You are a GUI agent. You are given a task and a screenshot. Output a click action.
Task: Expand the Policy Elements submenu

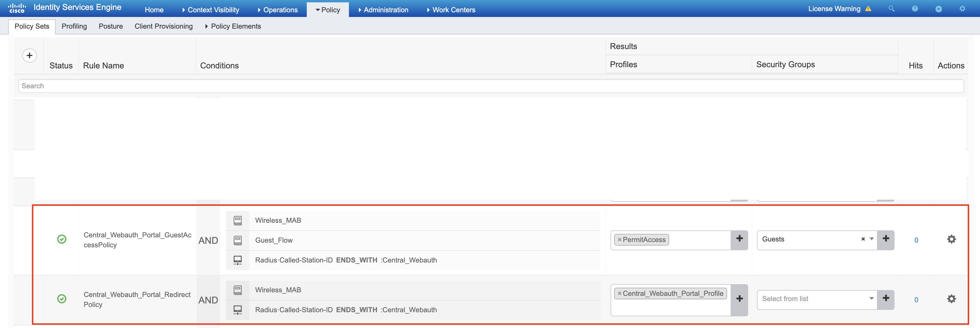click(x=233, y=26)
